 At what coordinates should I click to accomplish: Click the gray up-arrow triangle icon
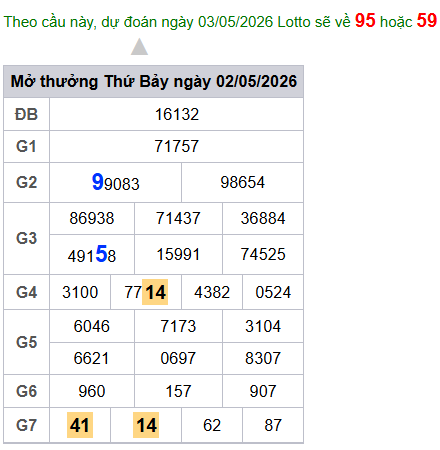coord(139,46)
